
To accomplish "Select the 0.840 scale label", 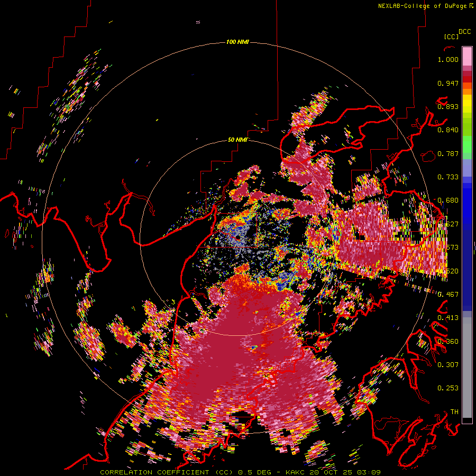I will pos(448,130).
